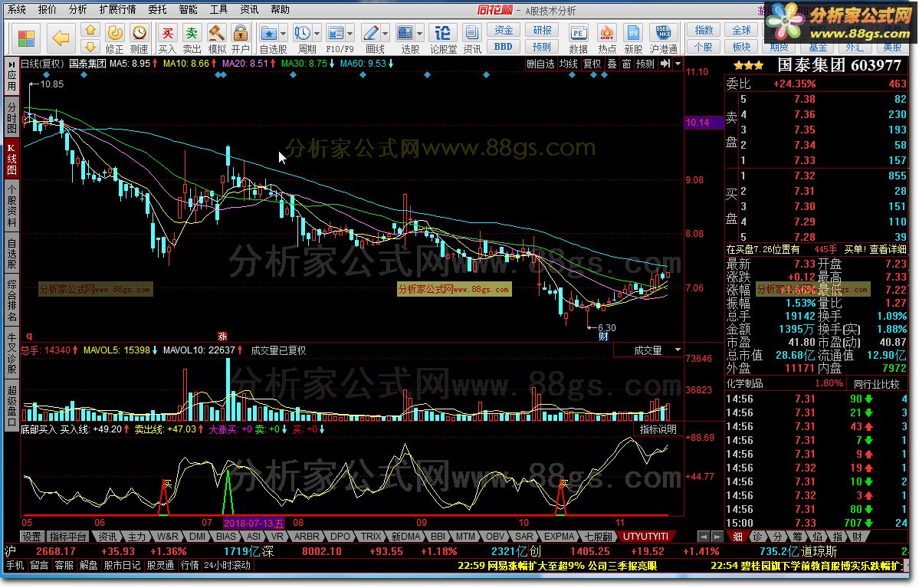Viewport: 919px width, 588px height.
Task: Select the 分时图 sidebar tab
Action: point(11,117)
